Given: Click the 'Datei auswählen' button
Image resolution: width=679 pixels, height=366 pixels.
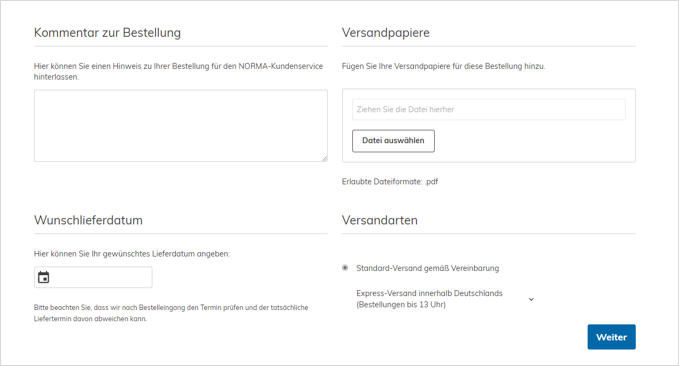Looking at the screenshot, I should [x=393, y=141].
